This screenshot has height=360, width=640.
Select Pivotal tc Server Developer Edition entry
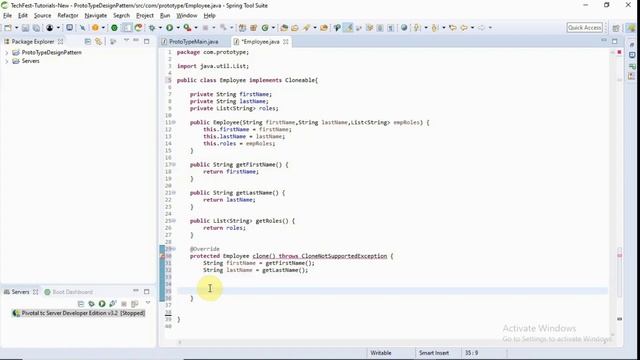pos(79,313)
